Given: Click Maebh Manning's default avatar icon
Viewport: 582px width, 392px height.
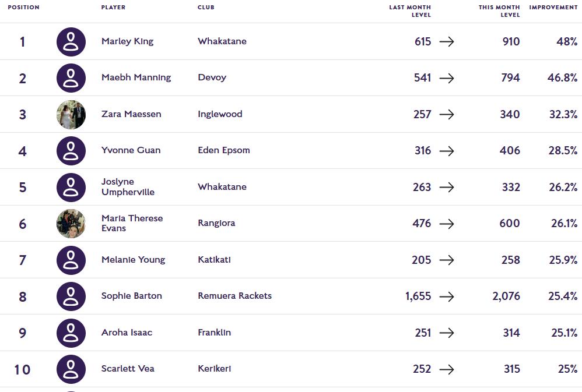Looking at the screenshot, I should pos(71,78).
